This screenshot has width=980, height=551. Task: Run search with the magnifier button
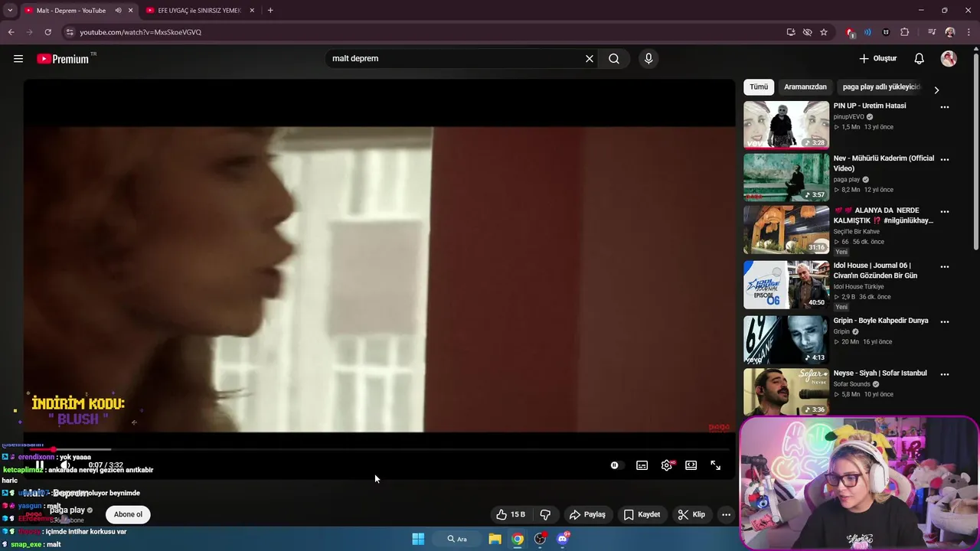(x=614, y=59)
